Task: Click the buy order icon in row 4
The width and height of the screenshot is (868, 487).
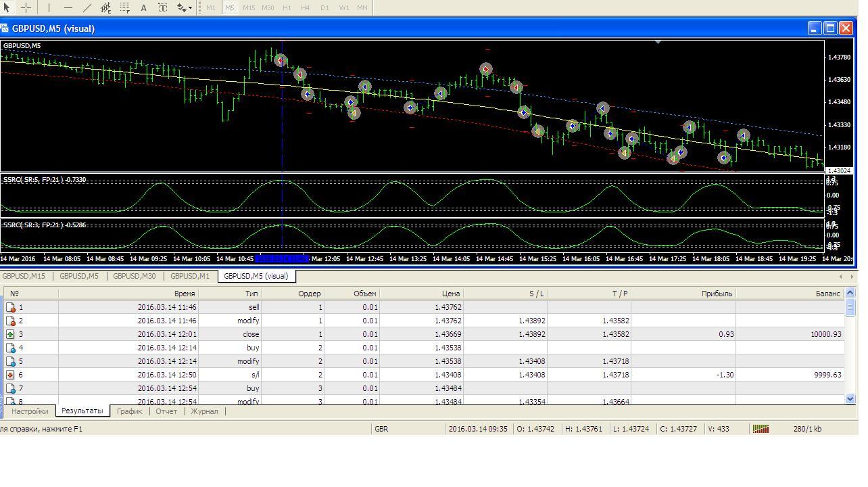Action: (11, 348)
